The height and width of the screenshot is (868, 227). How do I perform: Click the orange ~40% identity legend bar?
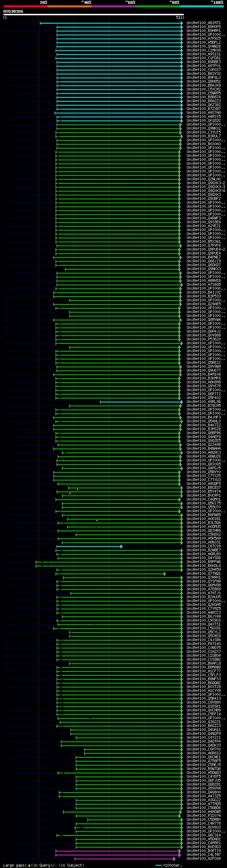pyautogui.click(x=69, y=6)
